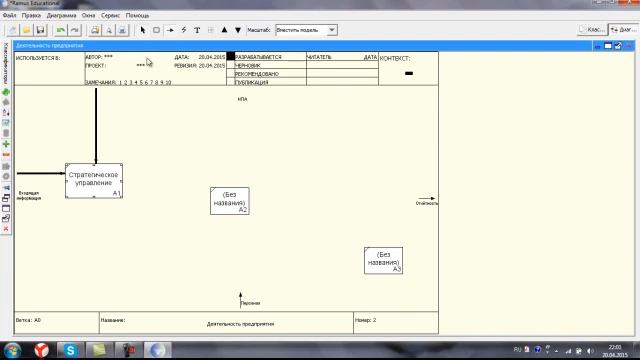Select the Стратегическое управление A1 box
This screenshot has height=360, width=640.
coord(94,181)
